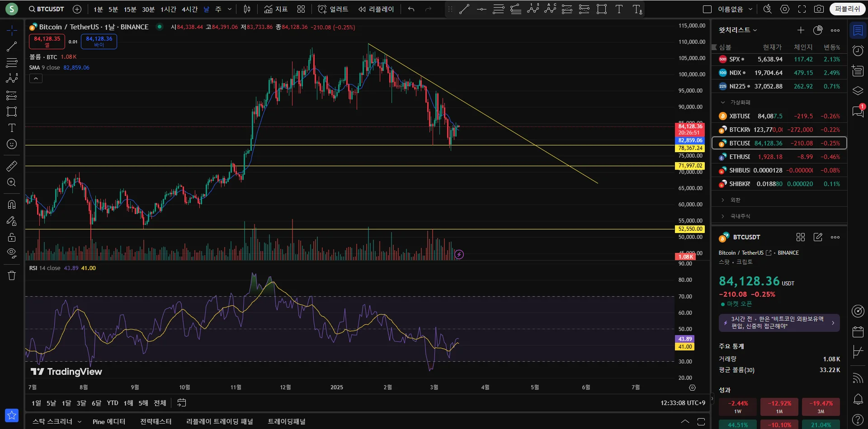Viewport: 868px width, 429px height.
Task: Open the alerts clock icon in right sidebar
Action: pos(858,51)
